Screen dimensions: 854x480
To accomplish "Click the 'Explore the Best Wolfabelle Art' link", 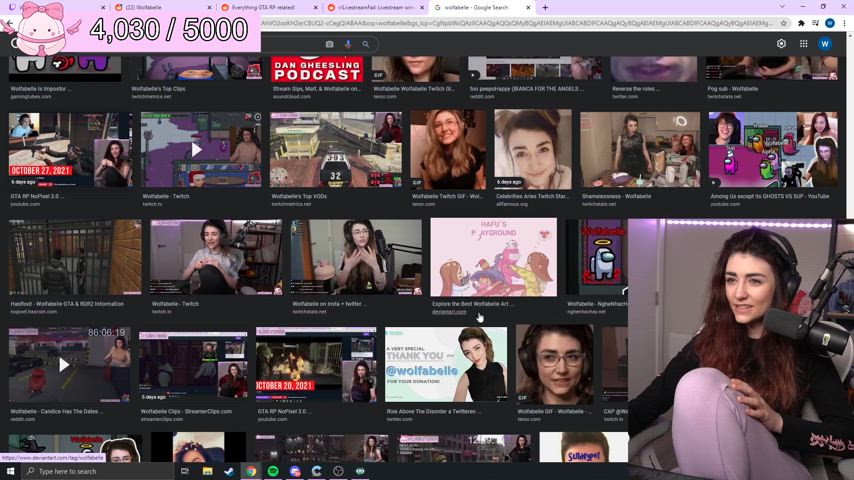I will tap(472, 304).
